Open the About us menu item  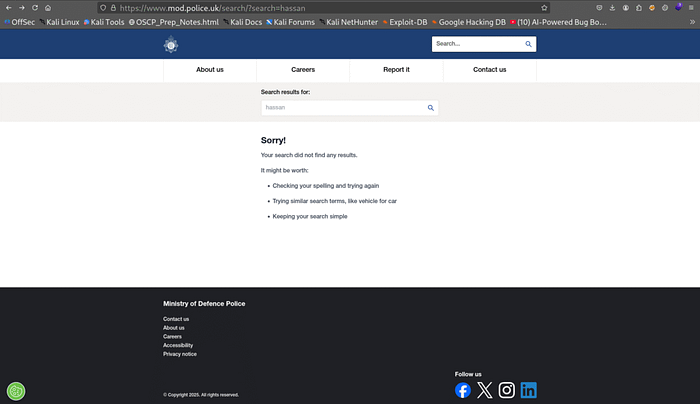[x=210, y=70]
